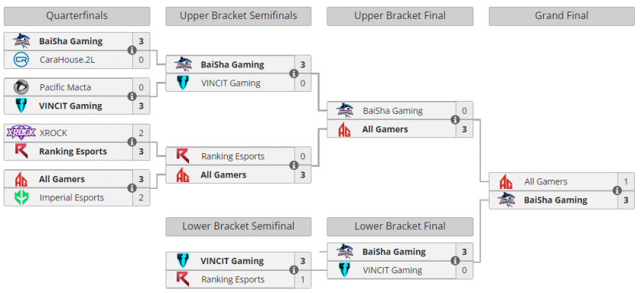The height and width of the screenshot is (293, 644).
Task: Click CaraHouse.2L team logo
Action: point(21,60)
